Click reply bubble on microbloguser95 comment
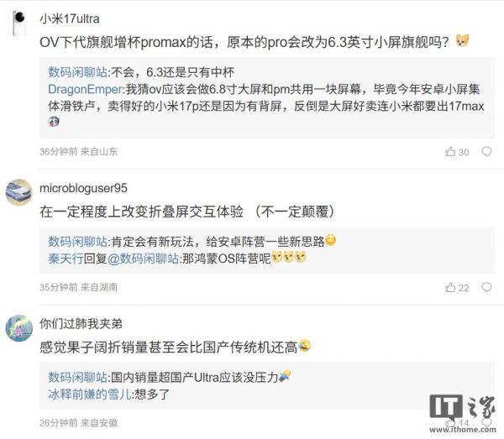 click(486, 287)
